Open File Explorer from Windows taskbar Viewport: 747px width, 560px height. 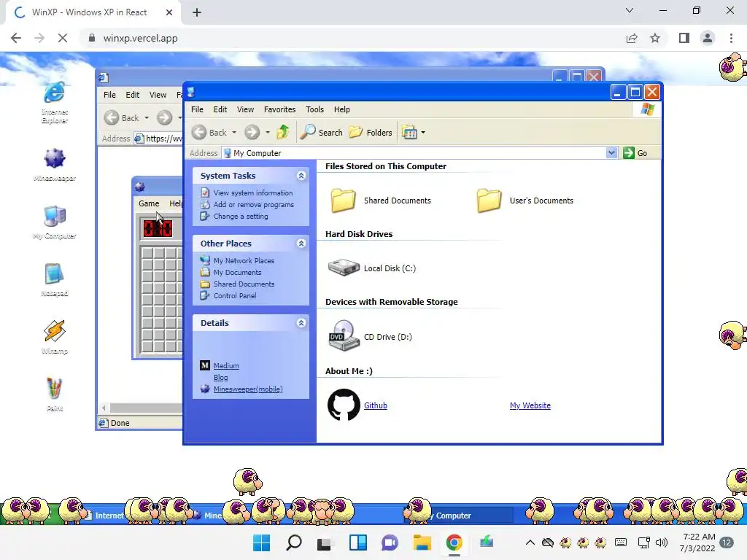422,542
